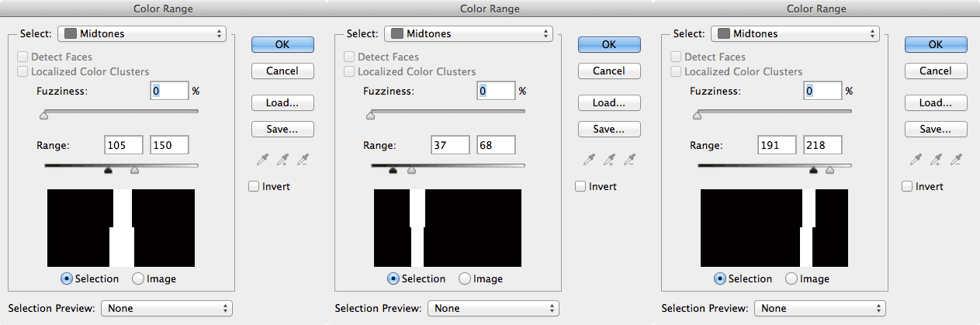Click the Add to Sample eyedropper in the right dialog

[937, 160]
